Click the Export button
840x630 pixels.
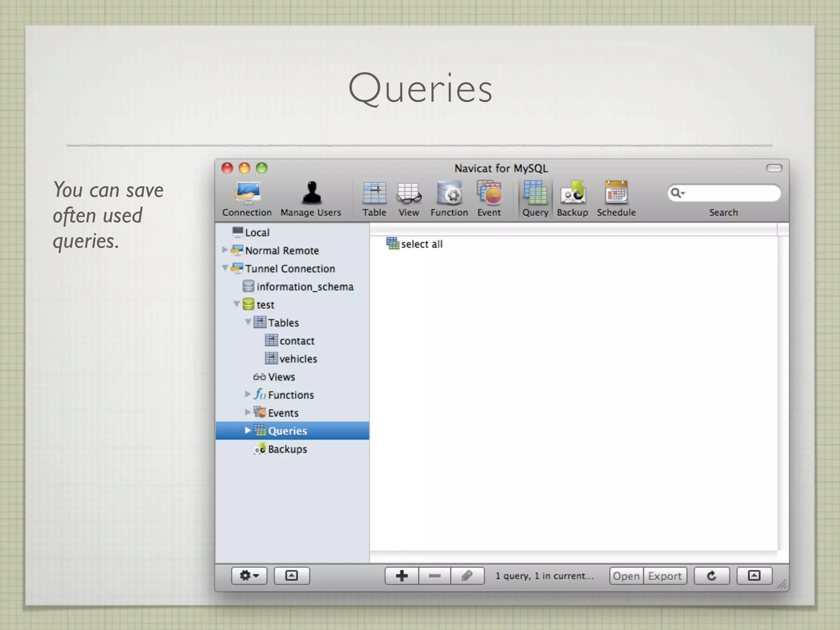point(665,576)
